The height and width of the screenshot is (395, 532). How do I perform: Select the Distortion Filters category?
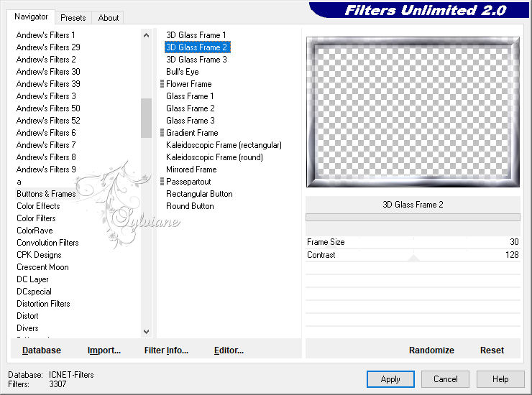[x=43, y=304]
